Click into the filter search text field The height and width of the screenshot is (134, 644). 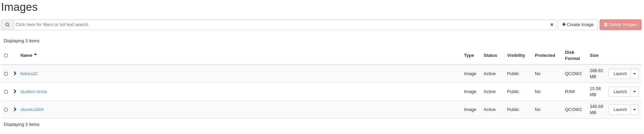281,25
